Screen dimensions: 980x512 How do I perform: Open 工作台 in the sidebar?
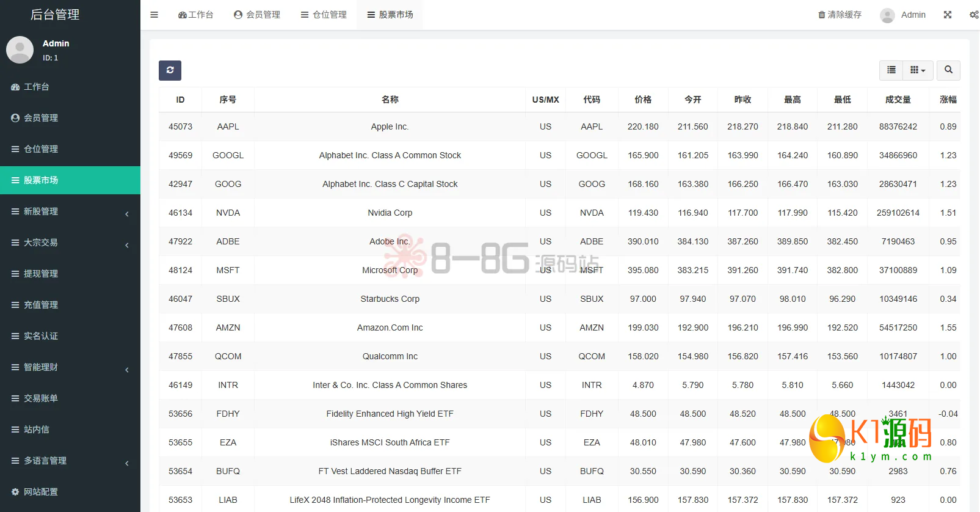tap(70, 87)
